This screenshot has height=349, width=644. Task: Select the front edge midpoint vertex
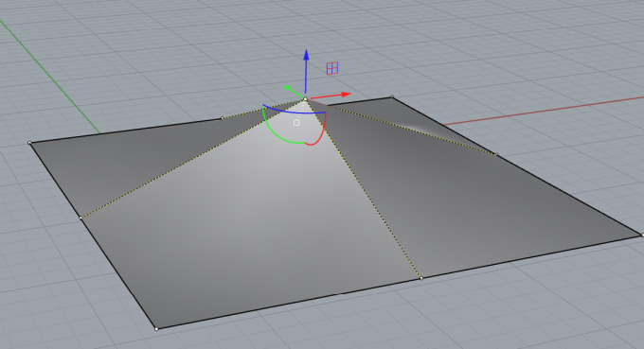click(x=421, y=278)
